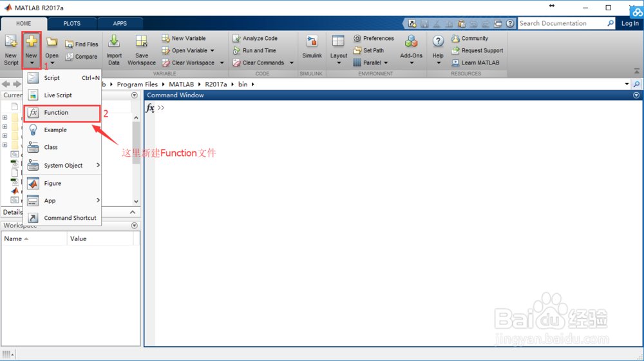Click Analyze Code
644x361 pixels.
255,38
